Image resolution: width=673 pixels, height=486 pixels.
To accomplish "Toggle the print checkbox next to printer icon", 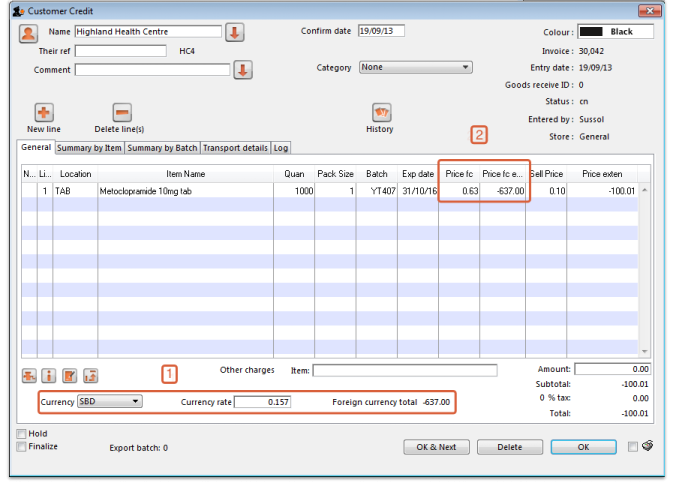I will pyautogui.click(x=634, y=446).
